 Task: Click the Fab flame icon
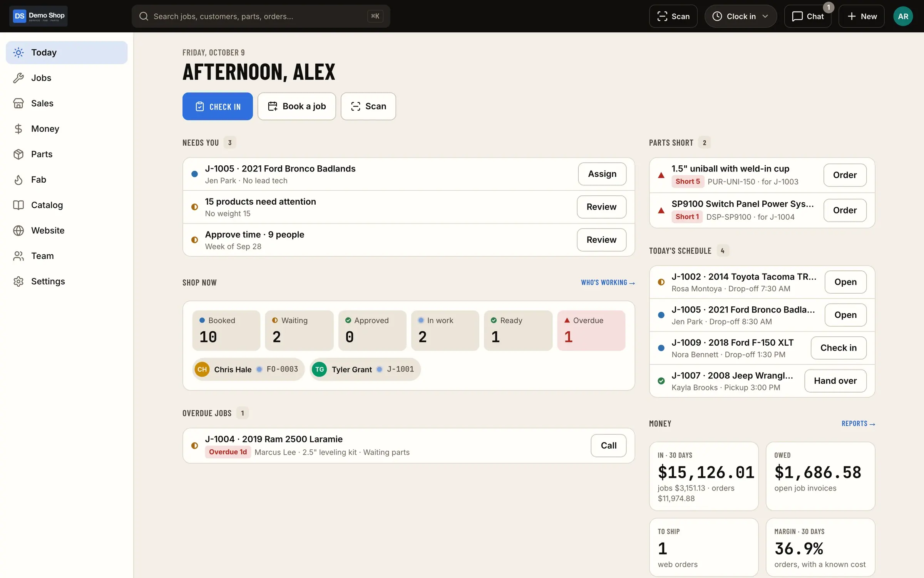click(x=18, y=180)
